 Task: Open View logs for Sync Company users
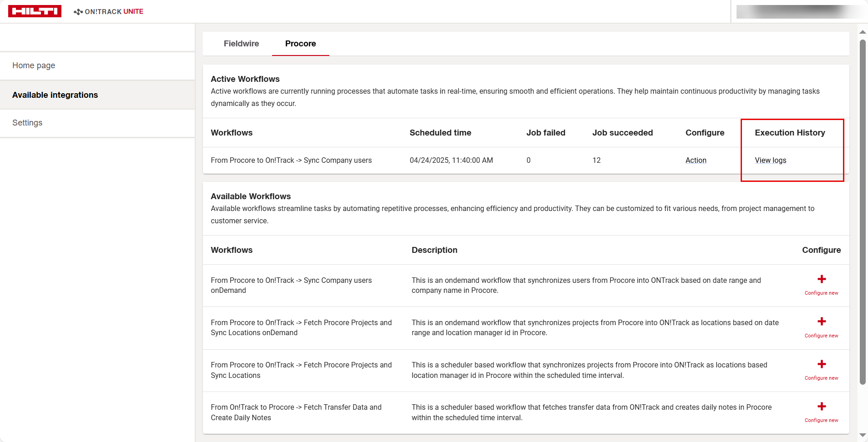[x=770, y=160]
